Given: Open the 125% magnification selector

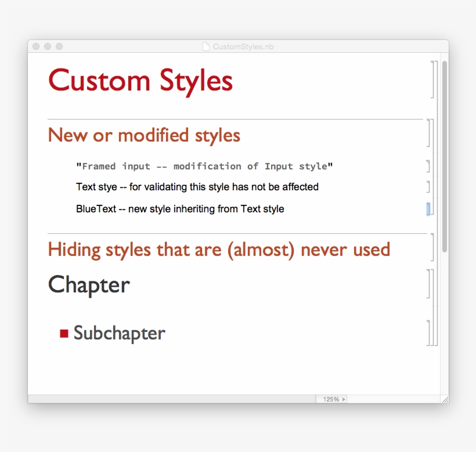Looking at the screenshot, I should (330, 399).
